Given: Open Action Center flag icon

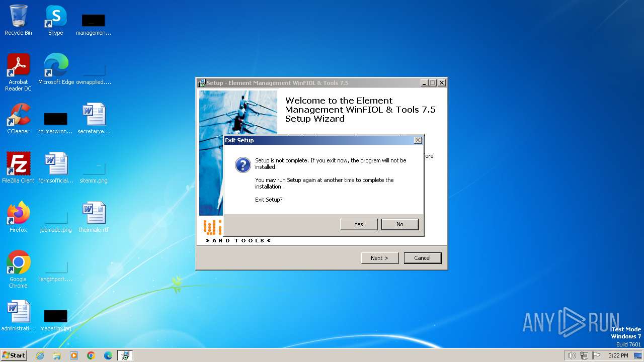Looking at the screenshot, I should (596, 355).
